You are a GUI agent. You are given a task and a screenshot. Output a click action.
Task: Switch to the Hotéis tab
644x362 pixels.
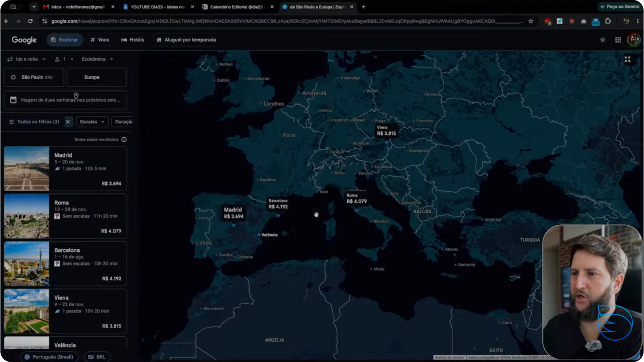(133, 40)
